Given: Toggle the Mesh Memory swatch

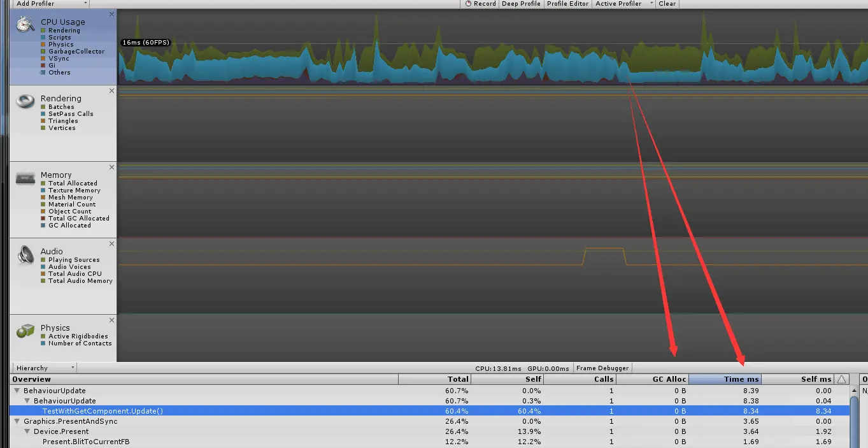Looking at the screenshot, I should coord(43,198).
